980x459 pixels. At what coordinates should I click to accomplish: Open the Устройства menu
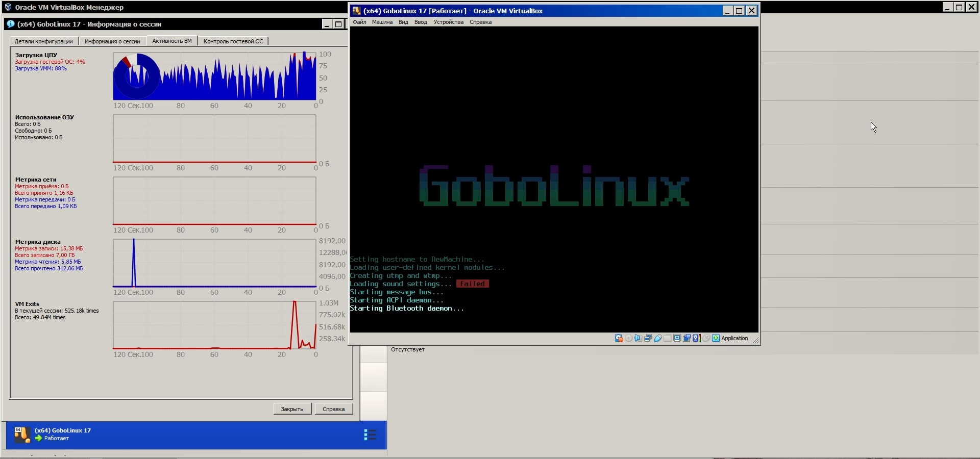click(x=449, y=22)
